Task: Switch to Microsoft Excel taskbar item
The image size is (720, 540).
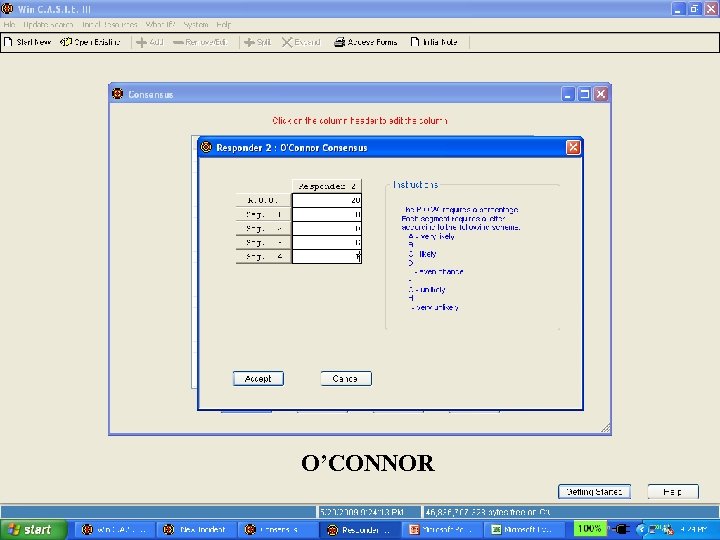Action: tap(524, 530)
